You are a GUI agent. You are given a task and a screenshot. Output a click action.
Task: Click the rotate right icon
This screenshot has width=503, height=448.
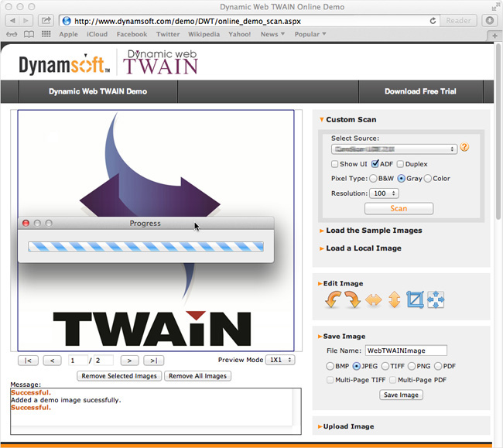click(353, 300)
